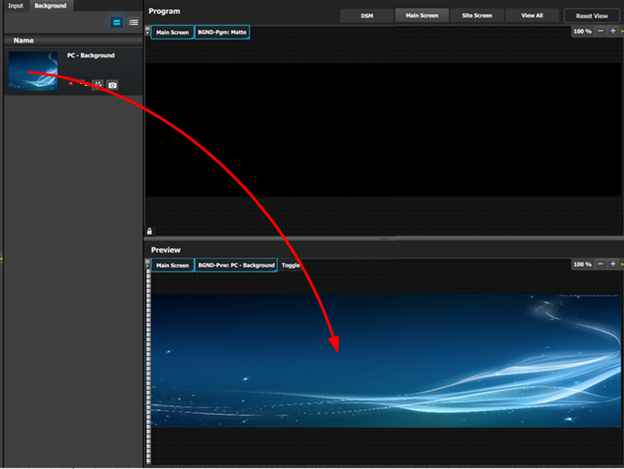Zoom in the Program view with plus
This screenshot has width=624, height=469.
[x=613, y=31]
